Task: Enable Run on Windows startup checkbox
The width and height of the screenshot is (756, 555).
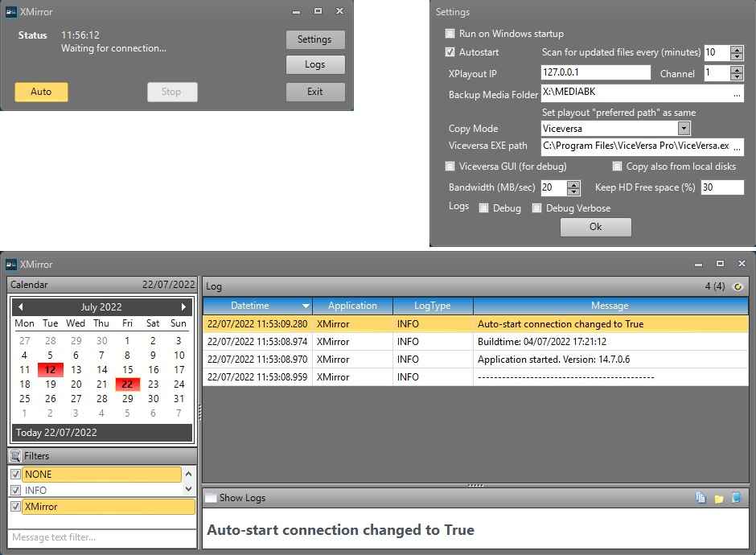Action: 450,34
